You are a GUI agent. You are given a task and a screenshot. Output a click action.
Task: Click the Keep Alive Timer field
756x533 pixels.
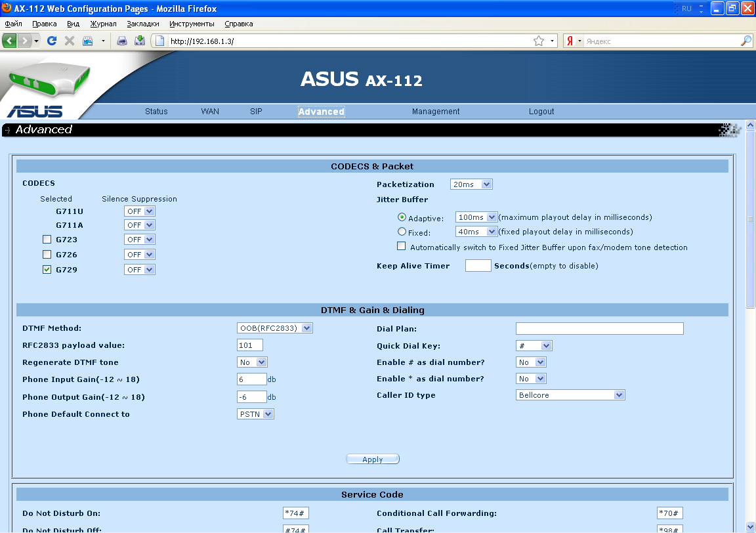click(x=478, y=265)
